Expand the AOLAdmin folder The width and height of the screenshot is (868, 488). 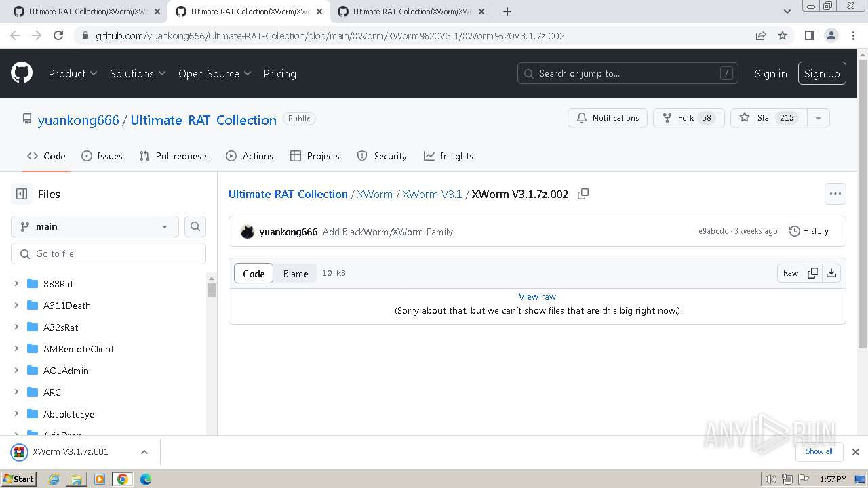[16, 371]
